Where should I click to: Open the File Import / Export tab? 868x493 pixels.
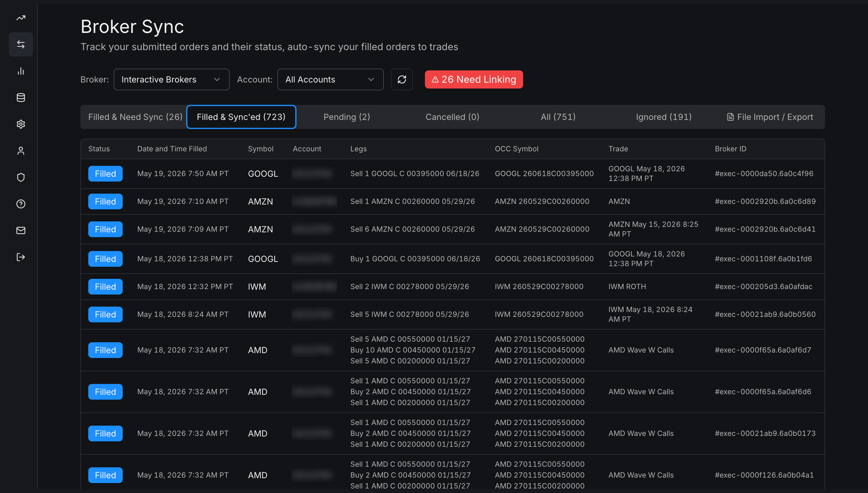(x=770, y=117)
